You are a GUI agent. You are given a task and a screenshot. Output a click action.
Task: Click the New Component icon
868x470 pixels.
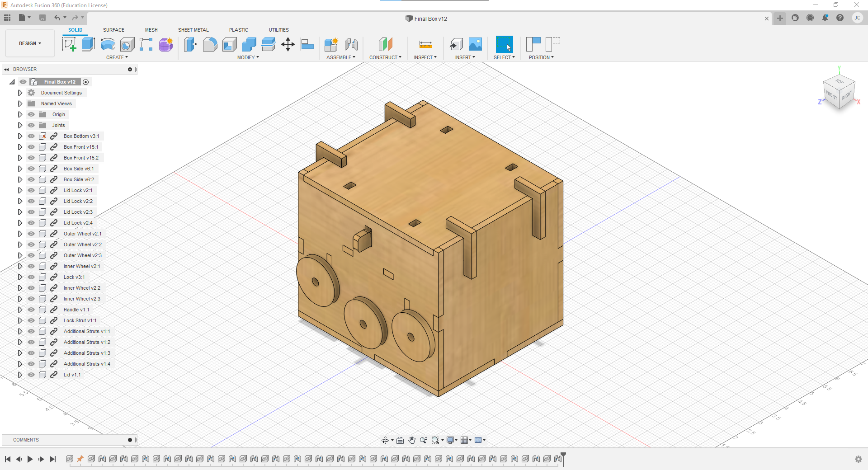331,44
